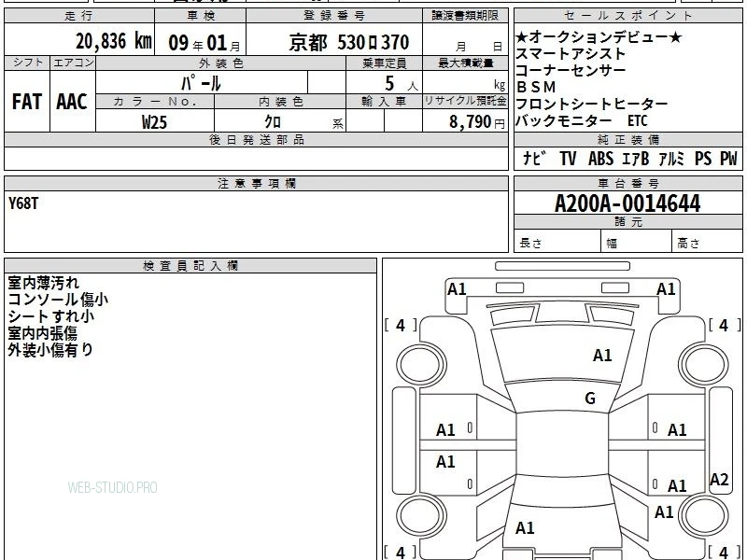Viewport: 747px width, 560px height.
Task: Click the 内装色 header
Action: pyautogui.click(x=281, y=102)
